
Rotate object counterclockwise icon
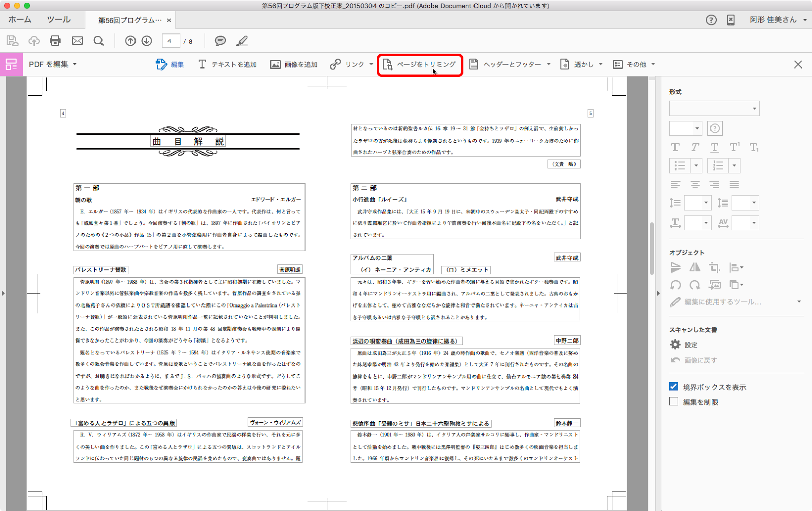(x=675, y=285)
